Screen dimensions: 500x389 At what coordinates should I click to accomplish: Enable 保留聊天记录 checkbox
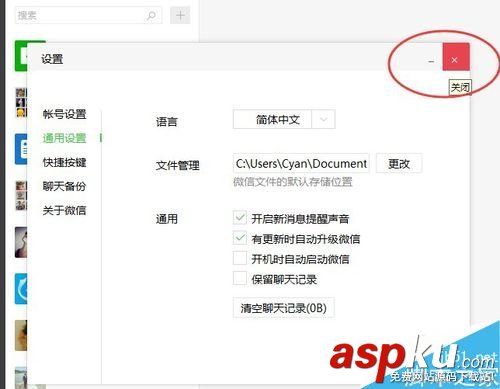pyautogui.click(x=240, y=278)
